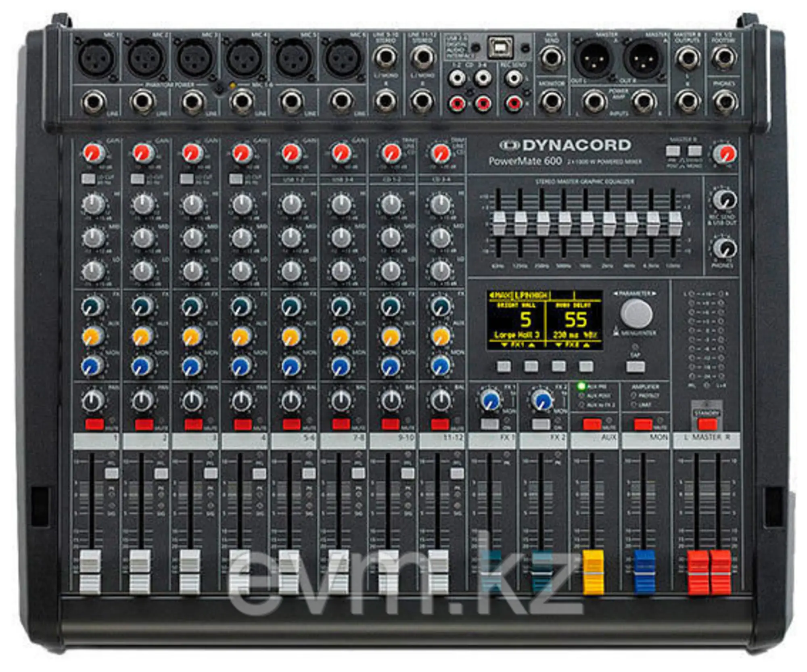Mute channel 2 with its red button
The height and width of the screenshot is (672, 807).
point(144,424)
